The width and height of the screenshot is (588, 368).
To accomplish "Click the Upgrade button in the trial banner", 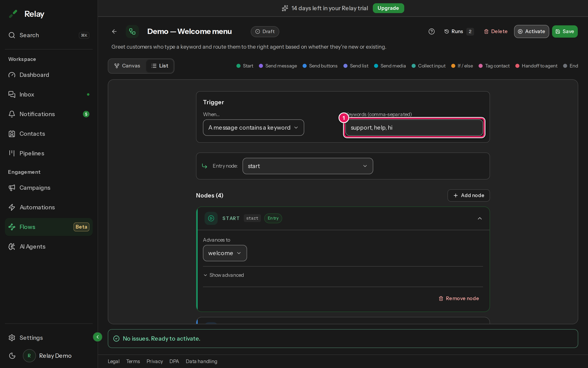I will pos(388,8).
